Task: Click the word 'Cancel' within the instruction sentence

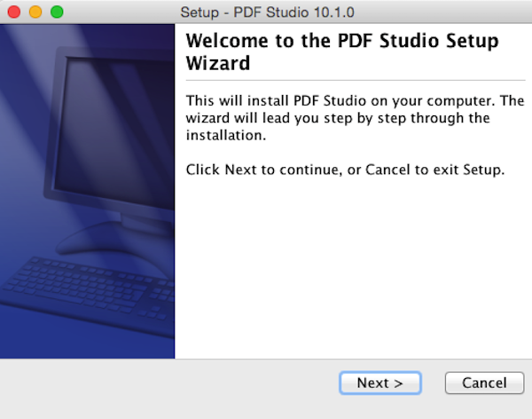Action: tap(387, 170)
